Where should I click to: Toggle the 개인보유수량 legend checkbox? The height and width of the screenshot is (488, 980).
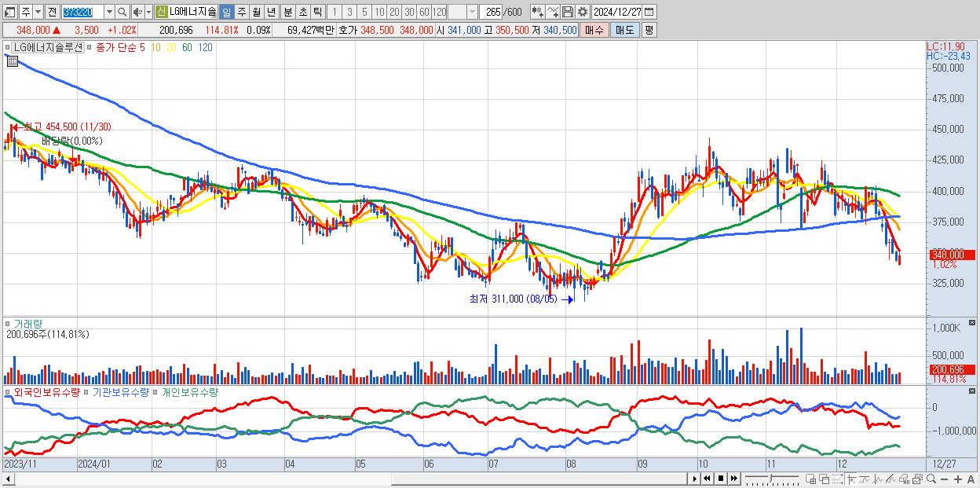click(x=155, y=391)
